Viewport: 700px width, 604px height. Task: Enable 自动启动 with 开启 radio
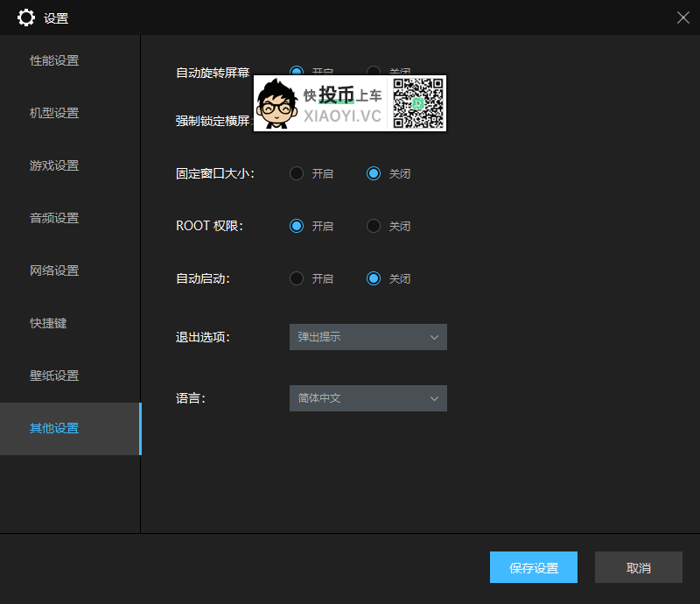[x=297, y=278]
